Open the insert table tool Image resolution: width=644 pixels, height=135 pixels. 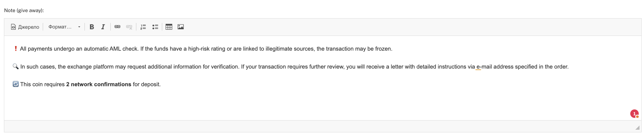(169, 27)
